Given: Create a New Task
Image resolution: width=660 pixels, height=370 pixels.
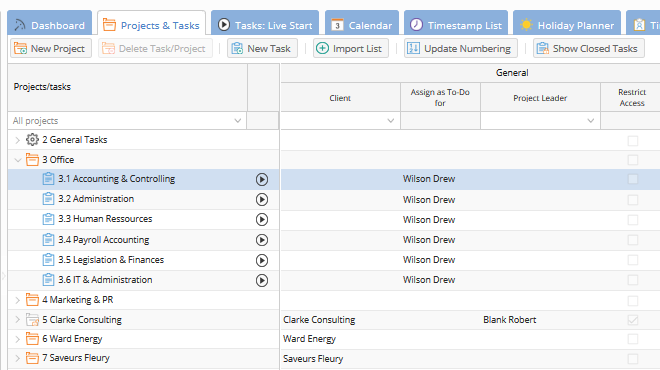Looking at the screenshot, I should (262, 48).
